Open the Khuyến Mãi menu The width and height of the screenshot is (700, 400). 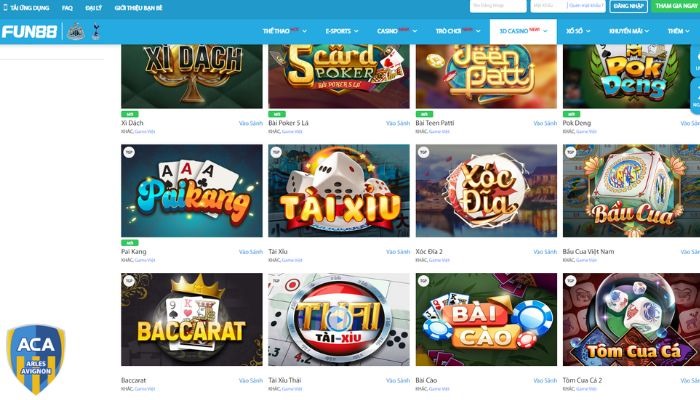(629, 31)
